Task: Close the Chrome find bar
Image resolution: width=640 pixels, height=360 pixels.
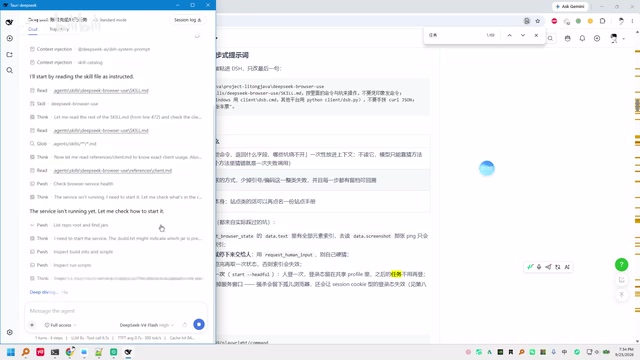Action: tap(536, 36)
